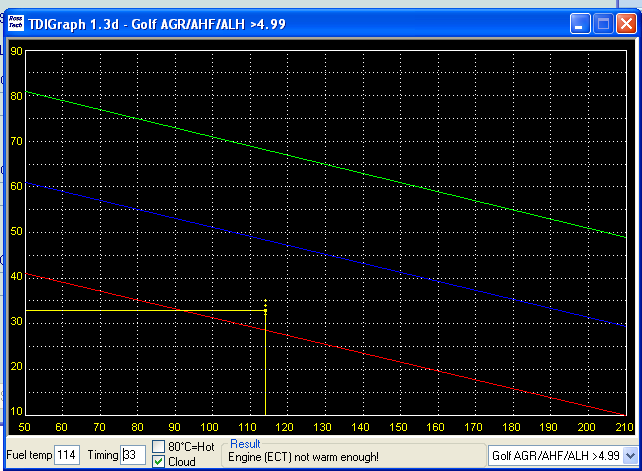
Task: Minimize the TDIGraph window
Action: point(580,24)
